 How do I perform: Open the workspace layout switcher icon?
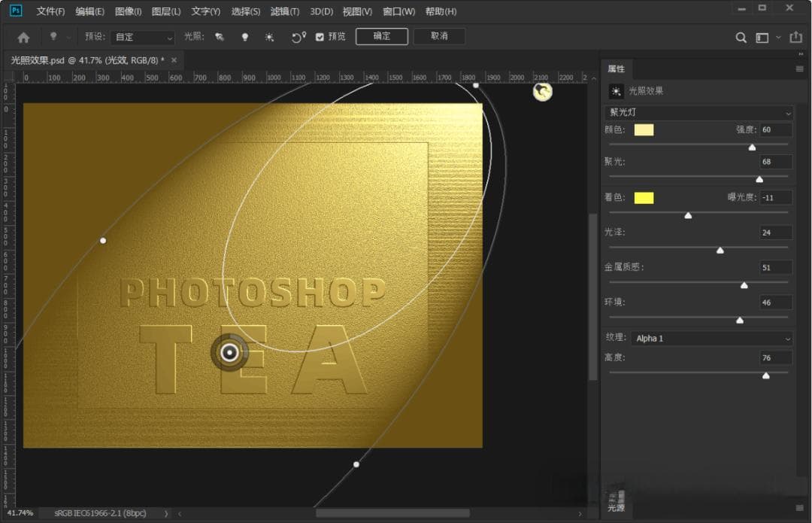pyautogui.click(x=762, y=38)
